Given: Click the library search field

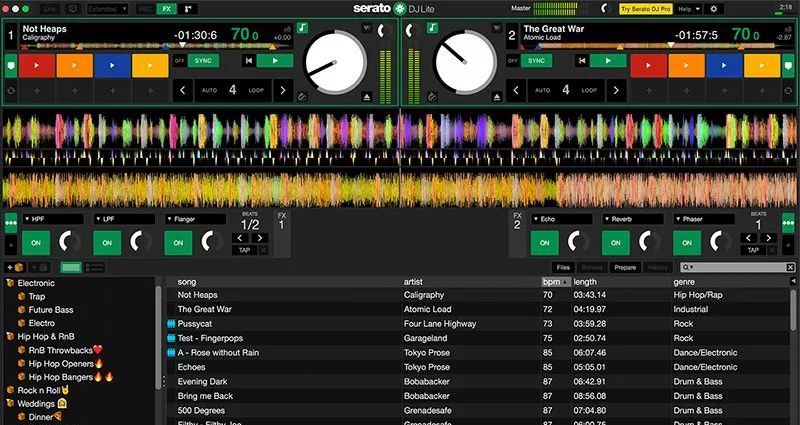Looking at the screenshot, I should 738,267.
